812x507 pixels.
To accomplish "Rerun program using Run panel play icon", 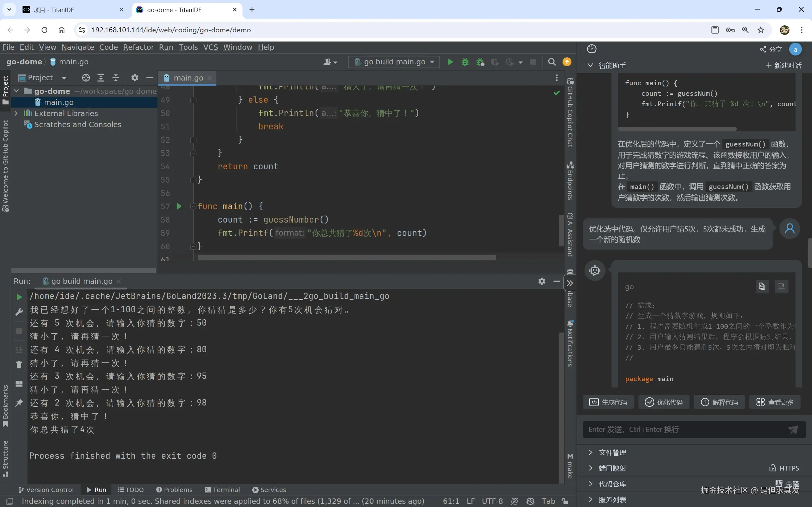I will point(19,297).
